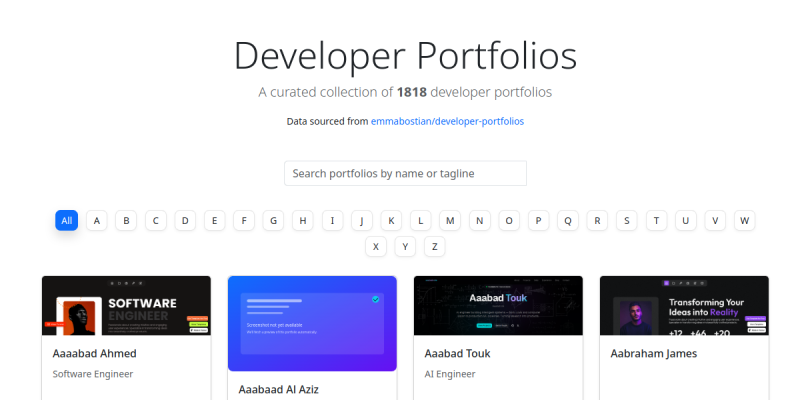Open Aaabad Touk portfolio thumbnail
Screen dimensions: 800x400
[x=498, y=306]
